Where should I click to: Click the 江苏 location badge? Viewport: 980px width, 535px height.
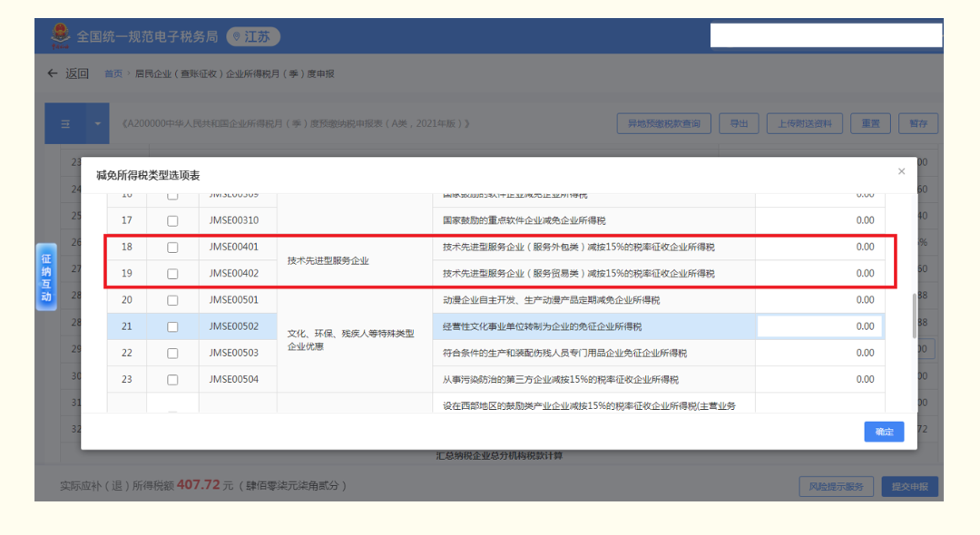click(x=253, y=37)
